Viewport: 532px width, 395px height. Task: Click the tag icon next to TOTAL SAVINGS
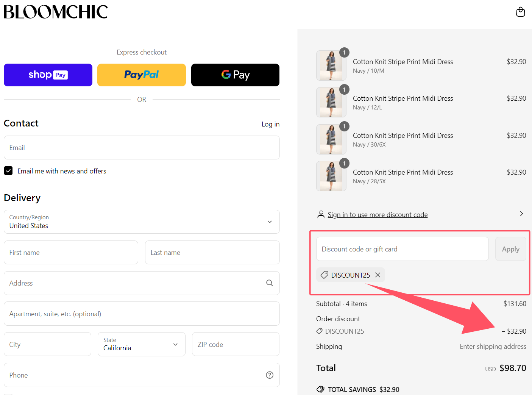point(320,389)
